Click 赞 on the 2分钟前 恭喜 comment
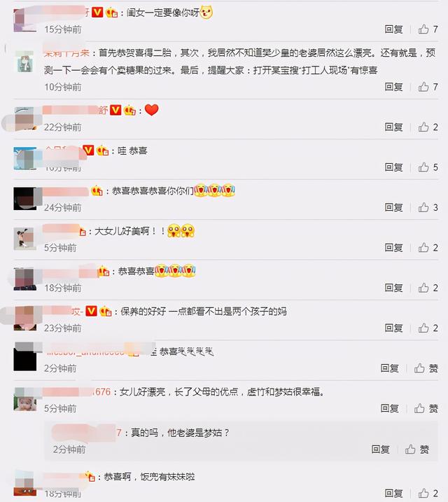Screen dimensions: 448x502 tap(426, 368)
